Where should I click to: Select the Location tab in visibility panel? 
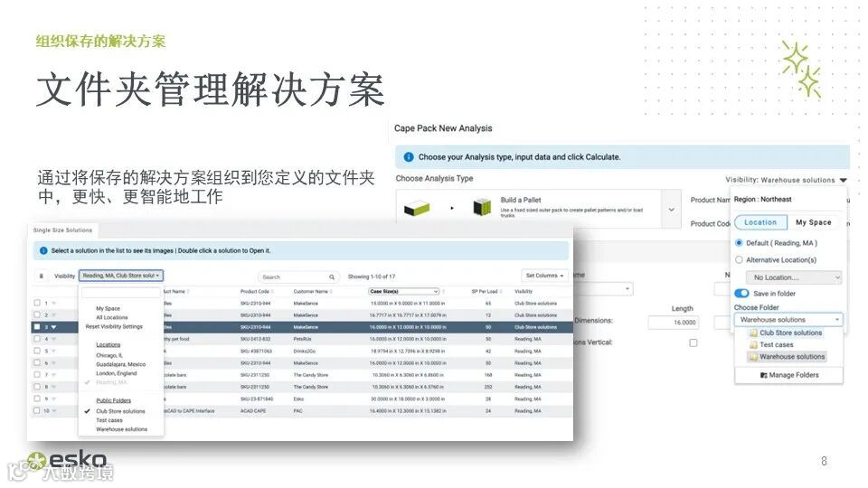760,222
